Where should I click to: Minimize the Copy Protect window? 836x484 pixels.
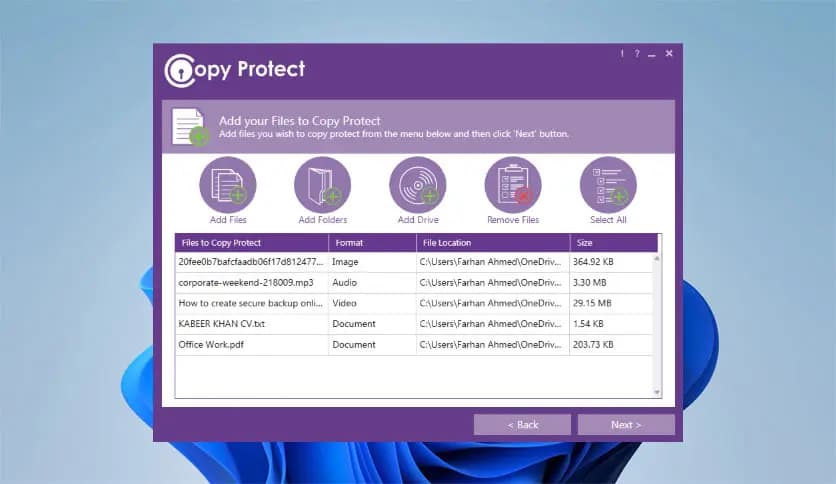(x=652, y=54)
